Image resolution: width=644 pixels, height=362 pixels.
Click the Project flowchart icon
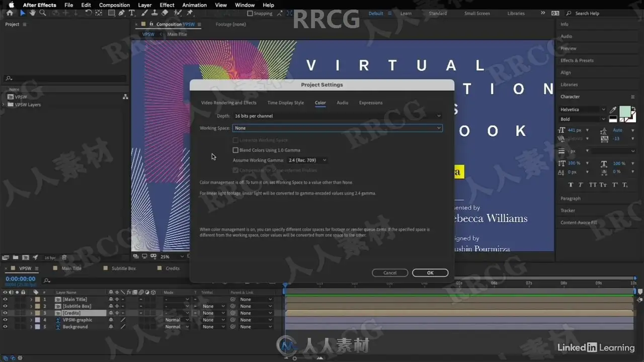[125, 97]
